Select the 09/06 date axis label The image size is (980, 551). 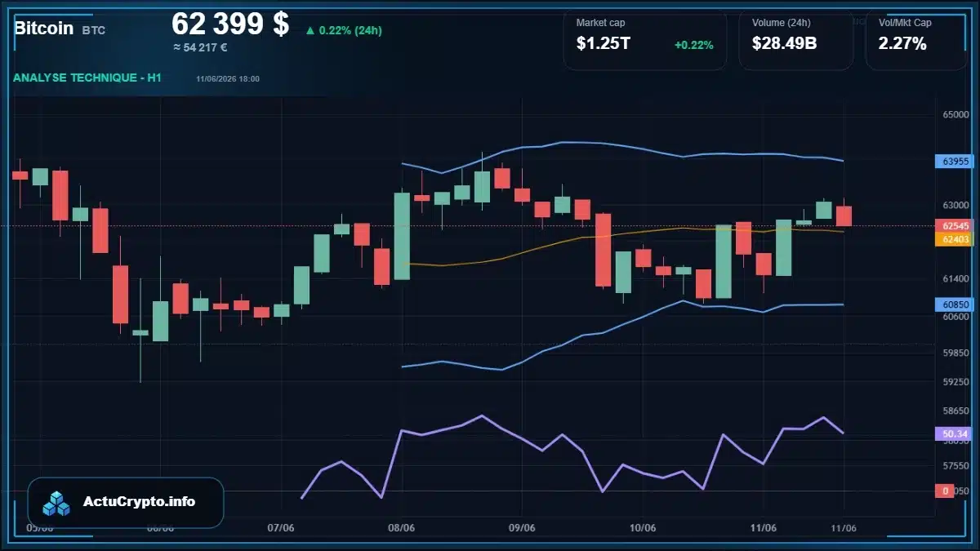click(x=522, y=528)
